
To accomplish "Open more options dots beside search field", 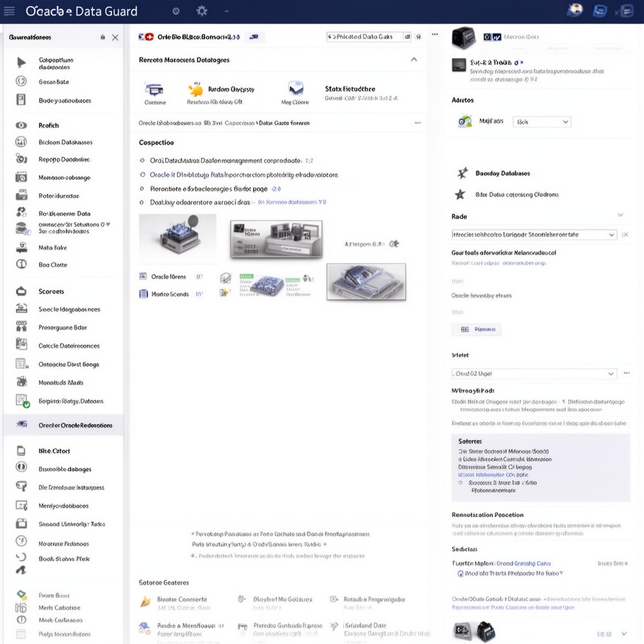I will coord(435,35).
